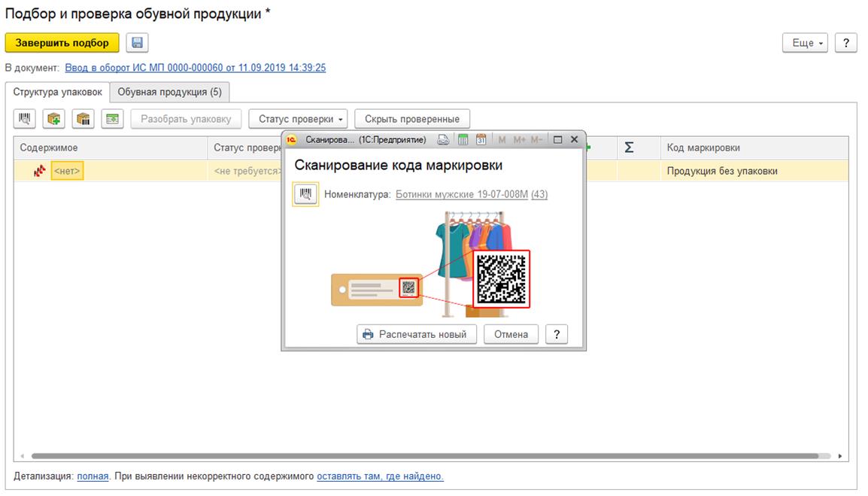Click the Ботинки мужские 19-07-008M link
Viewport: 868px width, 496px height.
[462, 194]
